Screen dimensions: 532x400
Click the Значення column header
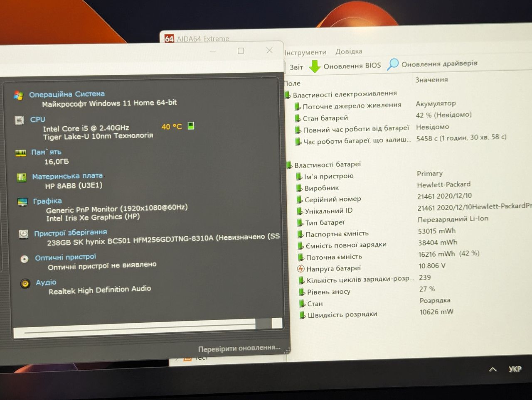click(x=432, y=80)
